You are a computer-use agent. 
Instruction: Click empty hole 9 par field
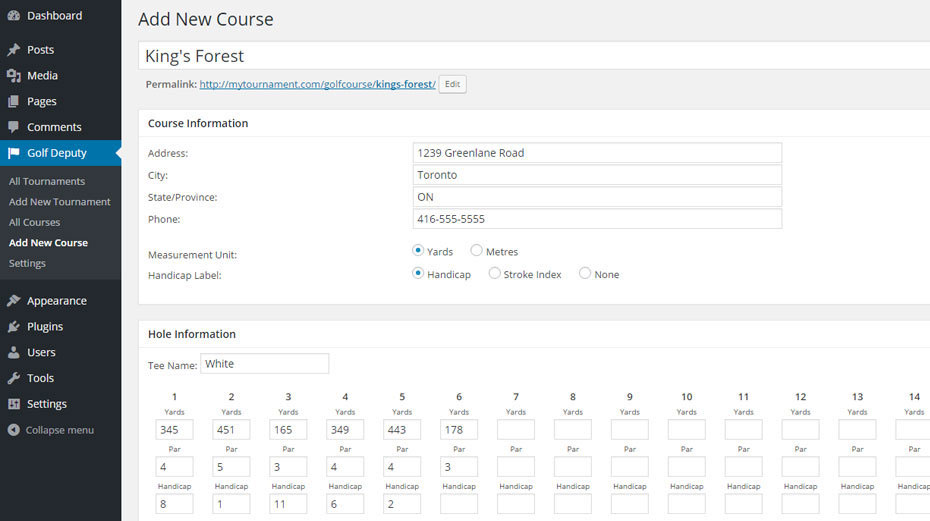click(x=630, y=467)
